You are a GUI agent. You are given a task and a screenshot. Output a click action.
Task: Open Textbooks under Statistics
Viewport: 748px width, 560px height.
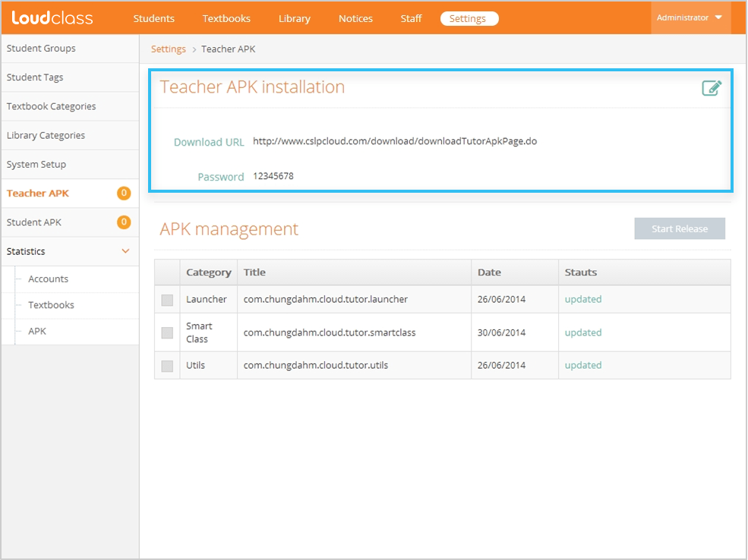coord(51,305)
